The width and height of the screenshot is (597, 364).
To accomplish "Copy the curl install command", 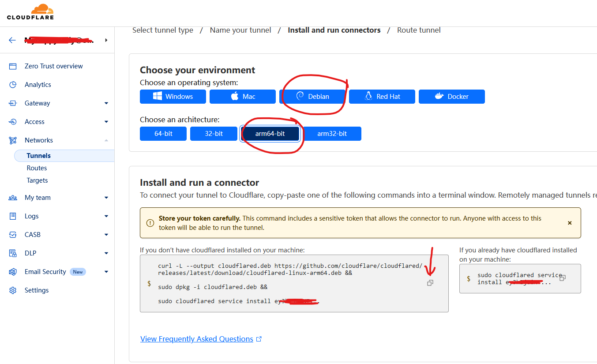I will [x=430, y=283].
